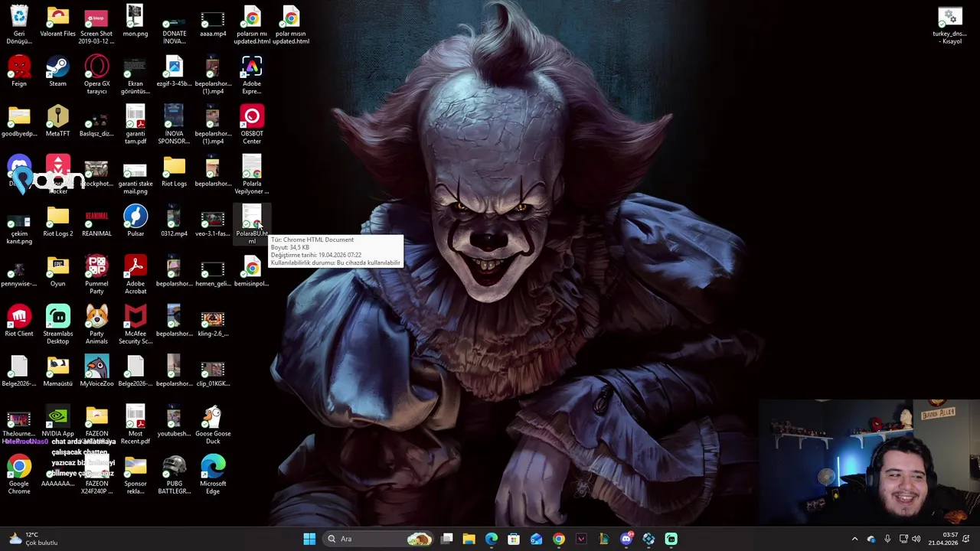Open Outlook from the taskbar

coord(536,539)
